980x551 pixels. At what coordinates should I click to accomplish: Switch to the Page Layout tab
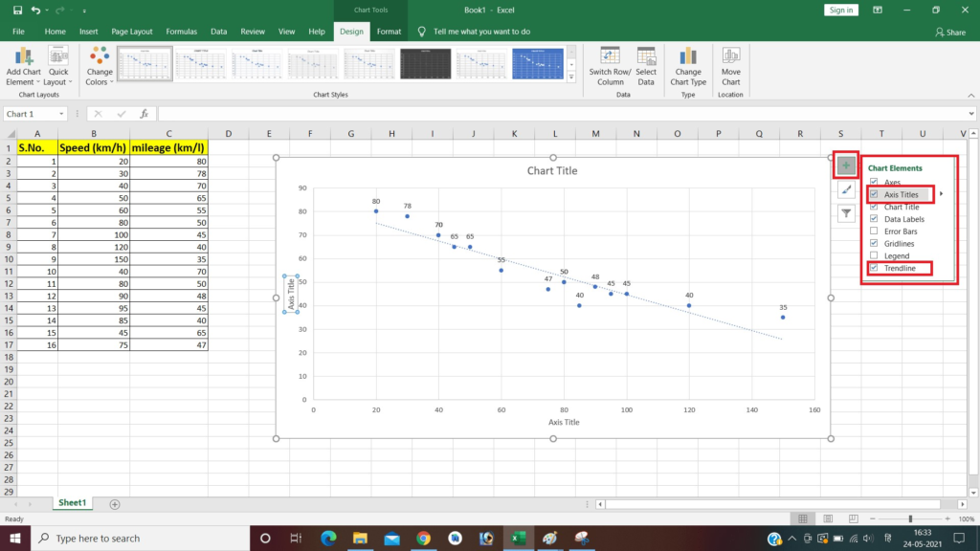[x=132, y=32]
